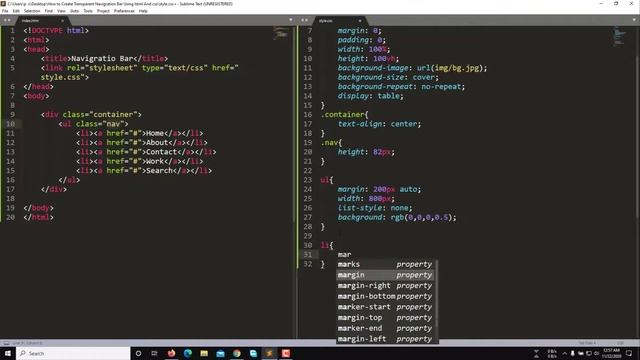Viewport: 640px width, 360px height.
Task: Click the left pane minimap
Action: coord(280,33)
